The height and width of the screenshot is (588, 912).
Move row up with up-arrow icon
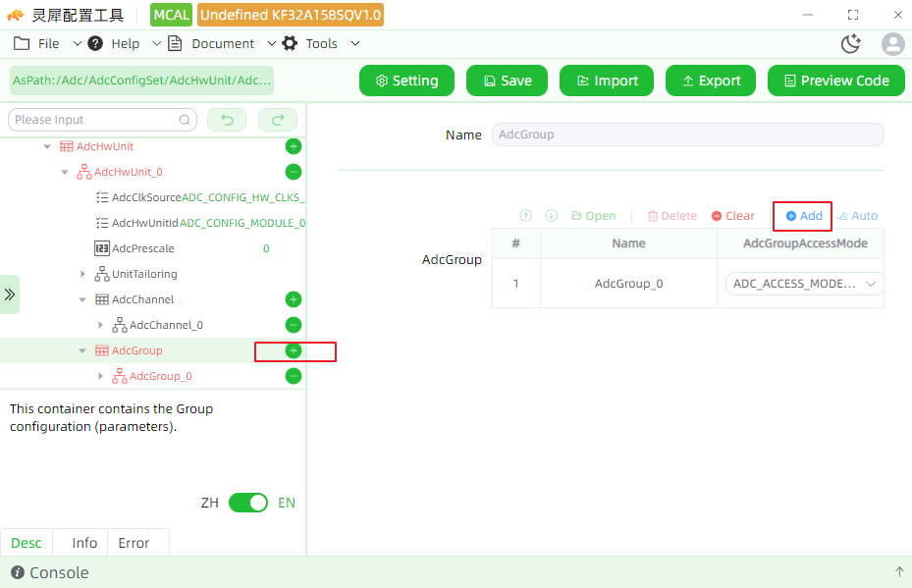point(526,216)
